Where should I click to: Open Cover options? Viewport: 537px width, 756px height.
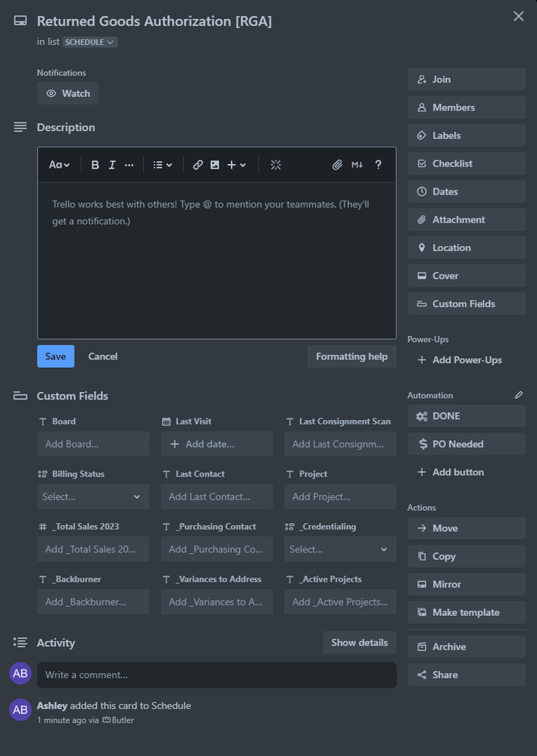click(x=467, y=275)
